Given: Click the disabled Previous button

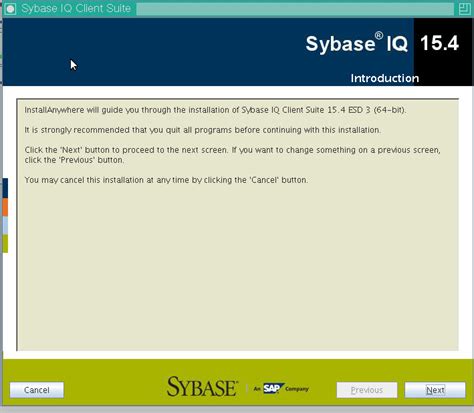Looking at the screenshot, I should pos(367,390).
